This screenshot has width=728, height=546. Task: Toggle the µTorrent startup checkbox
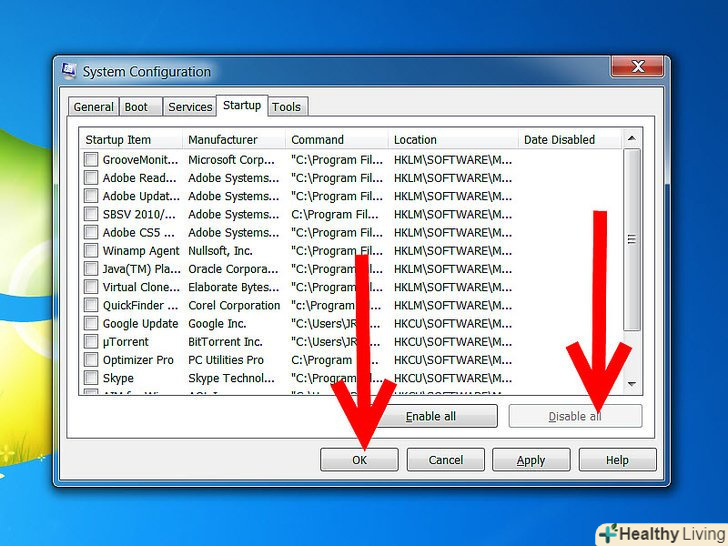[91, 342]
